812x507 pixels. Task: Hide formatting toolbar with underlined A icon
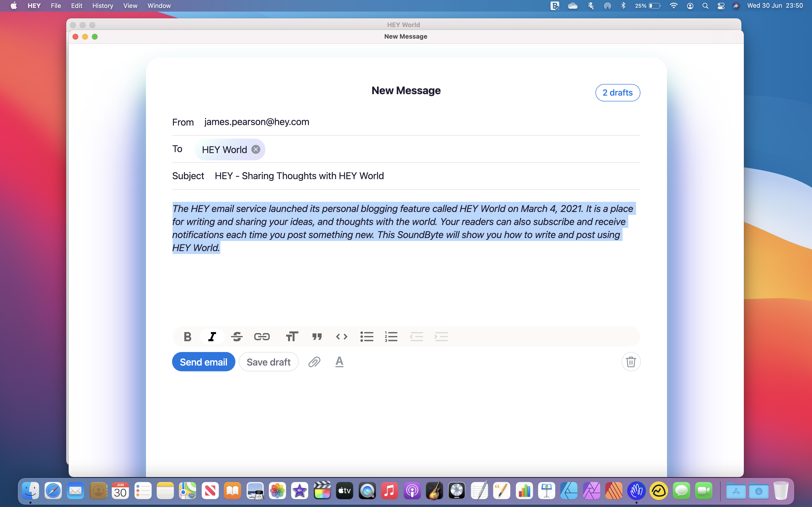coord(340,362)
